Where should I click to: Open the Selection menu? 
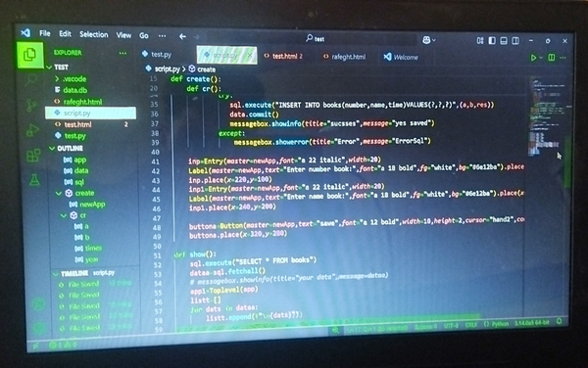(93, 34)
